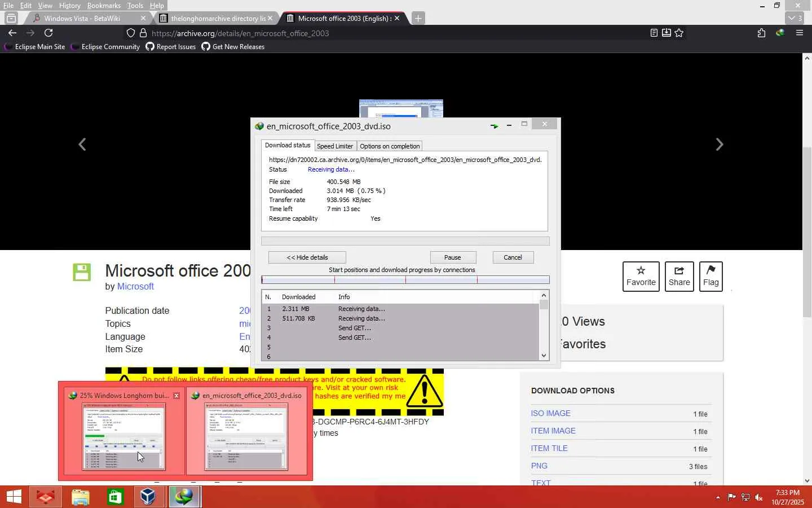The image size is (812, 508).
Task: Open the clock showing 7:33 PM
Action: (x=788, y=497)
